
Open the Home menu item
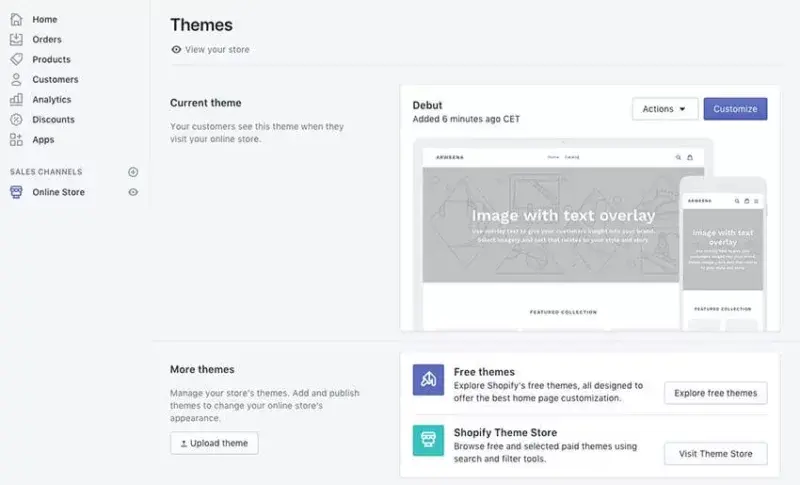click(44, 19)
